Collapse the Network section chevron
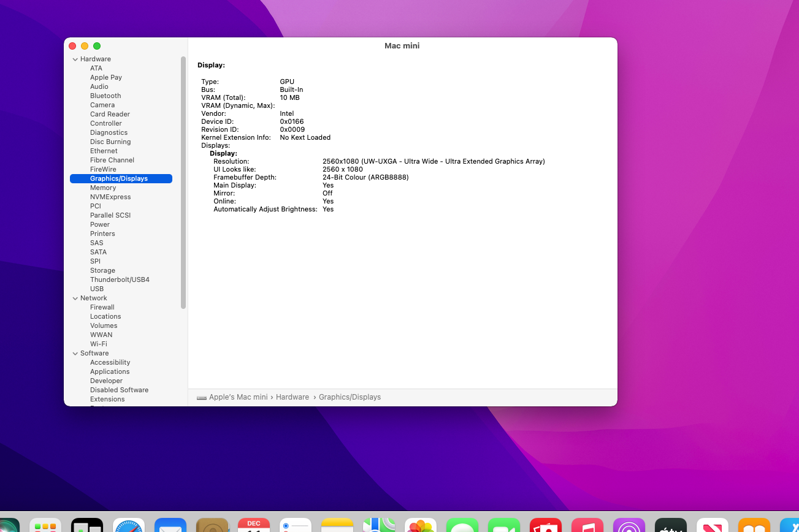The image size is (799, 532). [75, 298]
